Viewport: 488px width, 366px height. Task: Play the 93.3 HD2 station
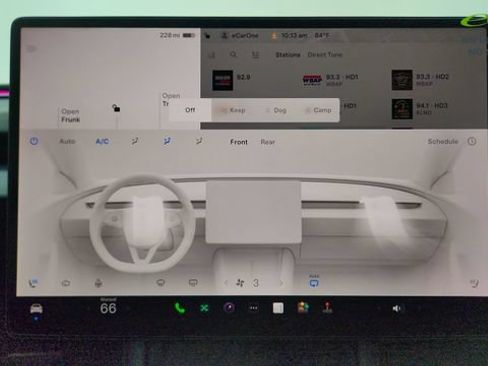coord(421,80)
